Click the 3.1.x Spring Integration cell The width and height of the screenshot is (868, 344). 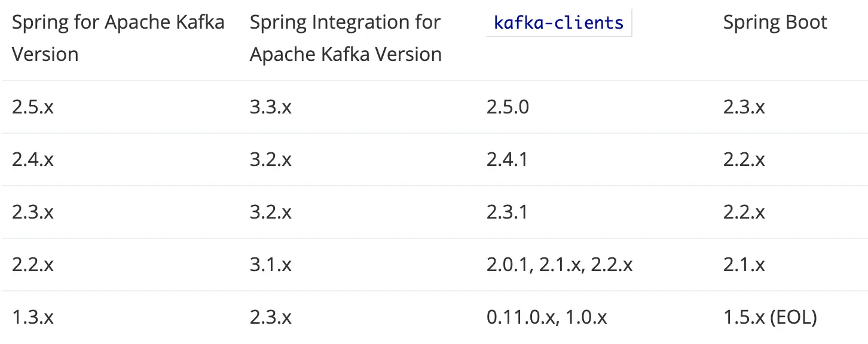271,265
